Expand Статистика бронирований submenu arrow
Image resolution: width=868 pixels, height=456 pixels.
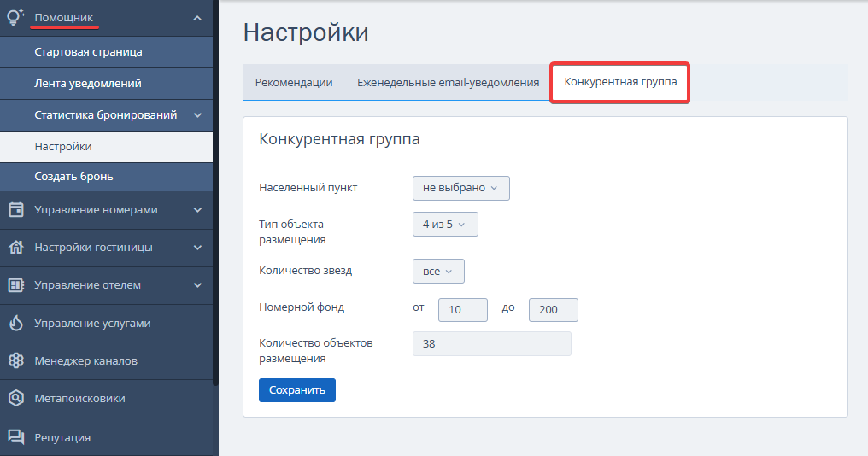click(x=197, y=115)
